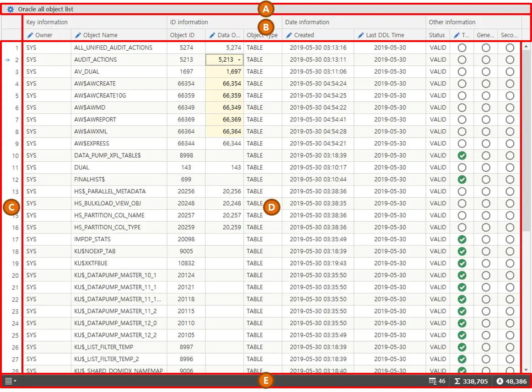Click Created cell 2019-05-30 04:54:41
The width and height of the screenshot is (532, 392).
click(x=317, y=120)
